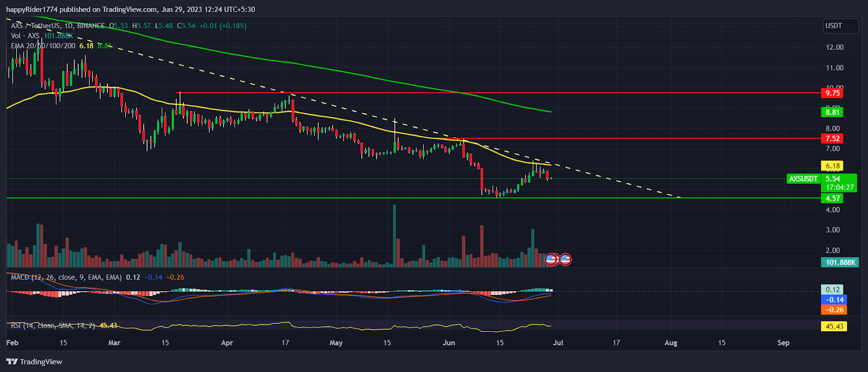This screenshot has height=372, width=868.
Task: Click the yellow 6.18 EMA axis label
Action: click(832, 166)
